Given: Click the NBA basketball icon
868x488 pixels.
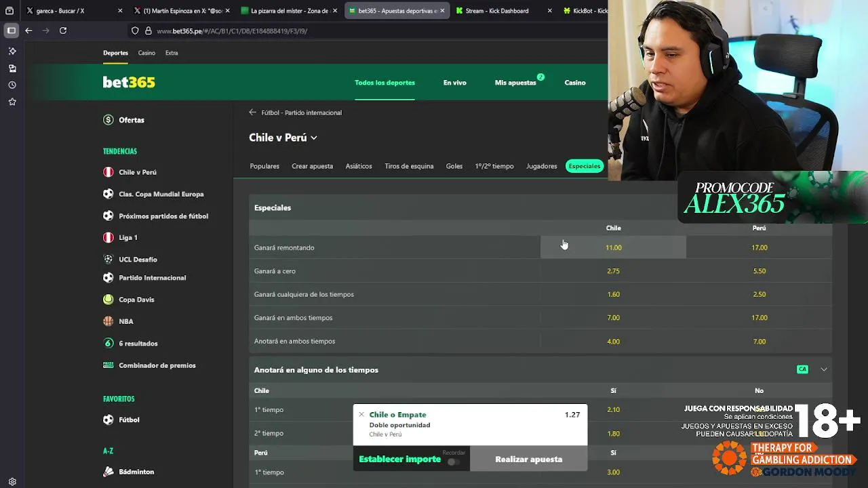Looking at the screenshot, I should coord(108,321).
